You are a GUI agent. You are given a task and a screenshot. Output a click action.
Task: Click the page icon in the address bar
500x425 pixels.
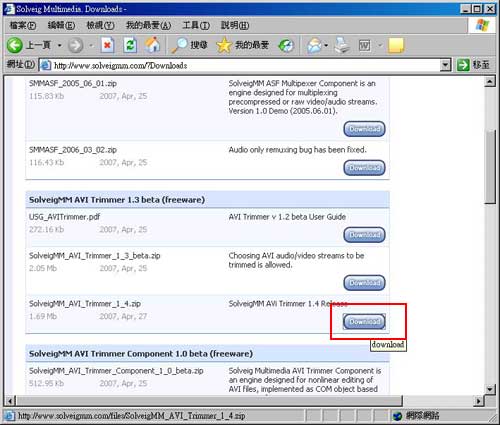point(46,65)
